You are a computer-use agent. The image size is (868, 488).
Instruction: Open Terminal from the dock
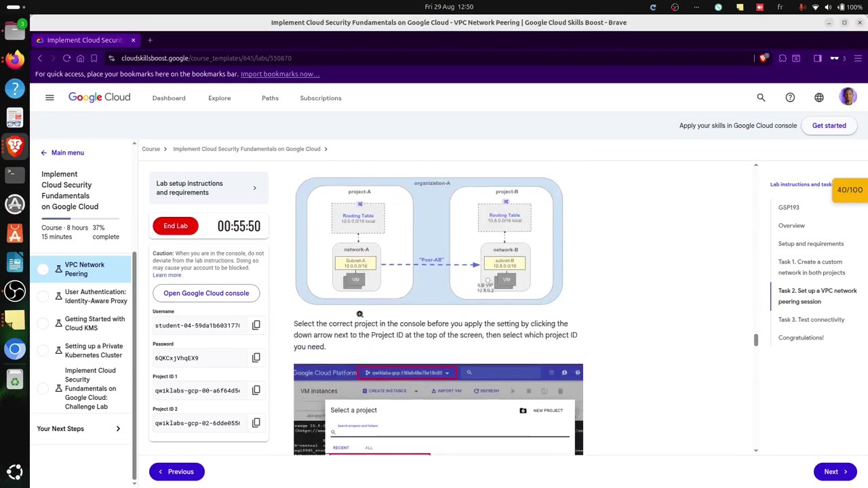[x=14, y=175]
